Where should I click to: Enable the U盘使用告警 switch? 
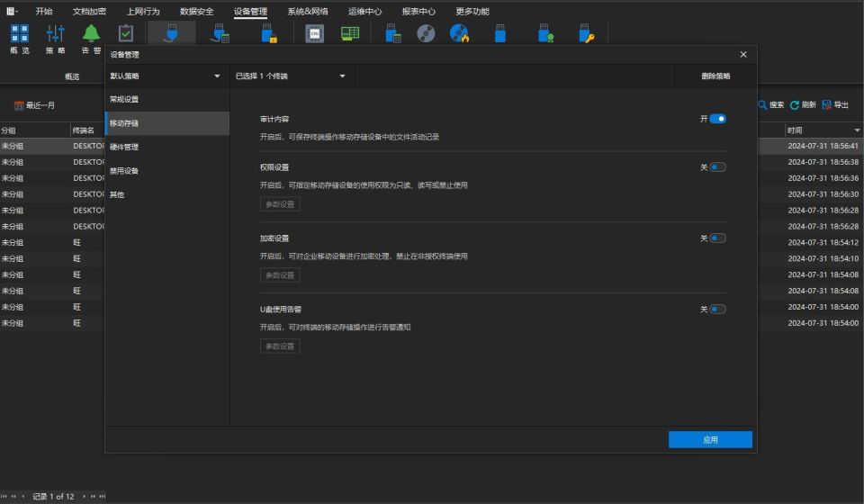(717, 310)
